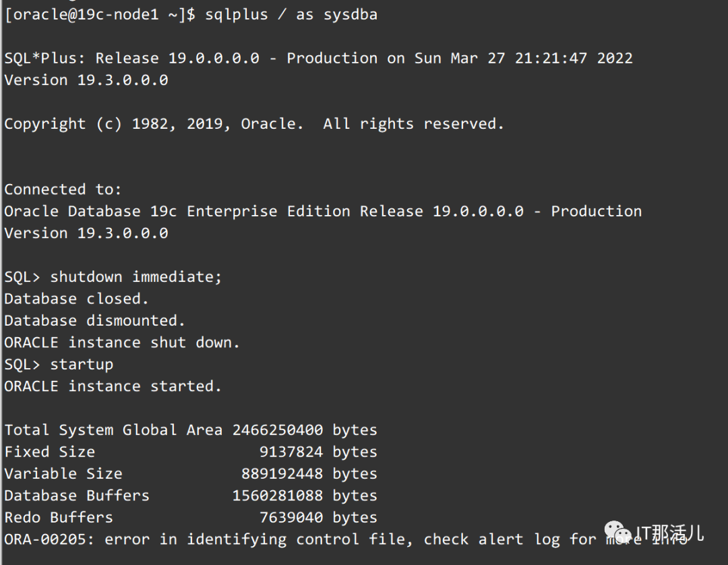
Task: Click the "Database closed." message
Action: [76, 299]
